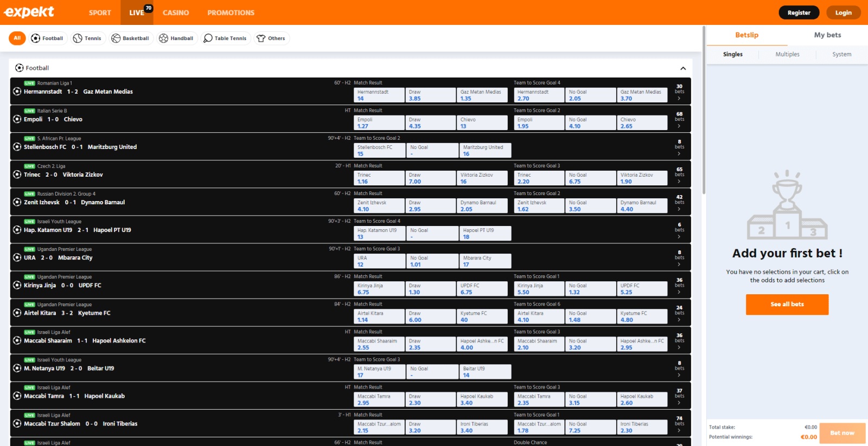Select the Tennis sport filter icon

pyautogui.click(x=78, y=38)
